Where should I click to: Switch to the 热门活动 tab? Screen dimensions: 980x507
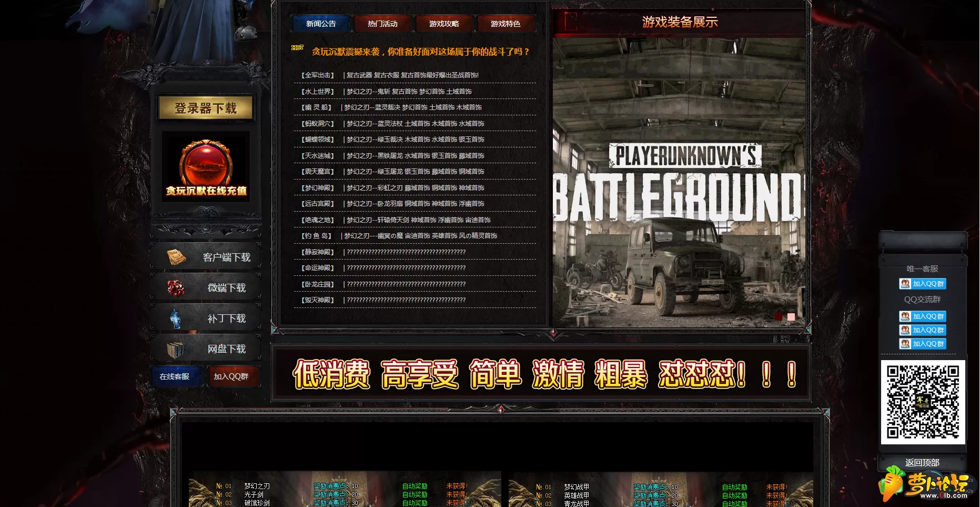click(x=382, y=24)
